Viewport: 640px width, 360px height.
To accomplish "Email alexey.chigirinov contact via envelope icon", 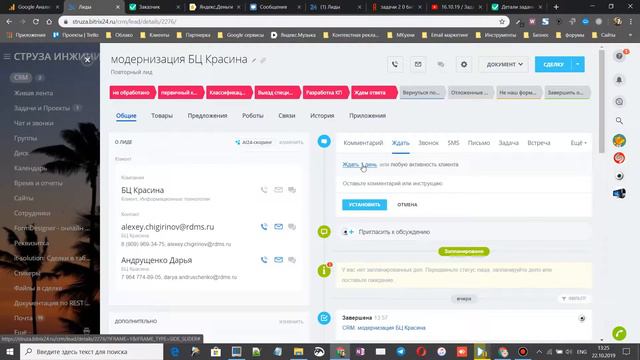I will coord(278,227).
